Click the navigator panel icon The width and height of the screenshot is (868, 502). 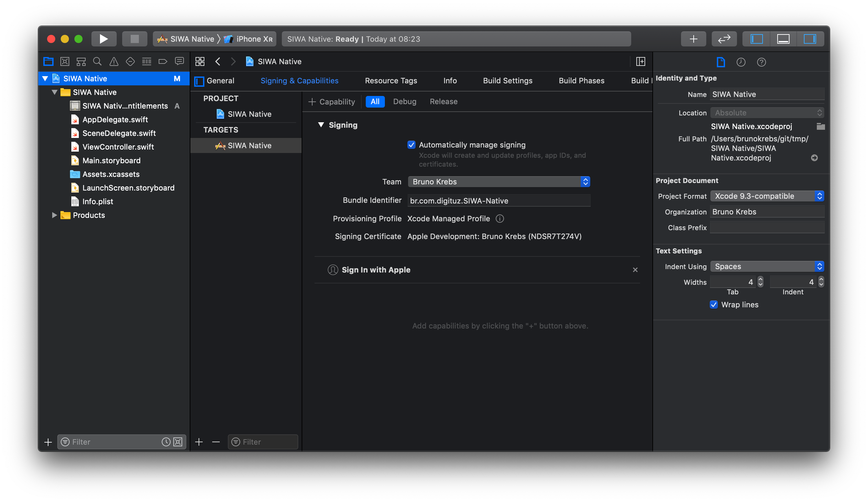[46, 61]
